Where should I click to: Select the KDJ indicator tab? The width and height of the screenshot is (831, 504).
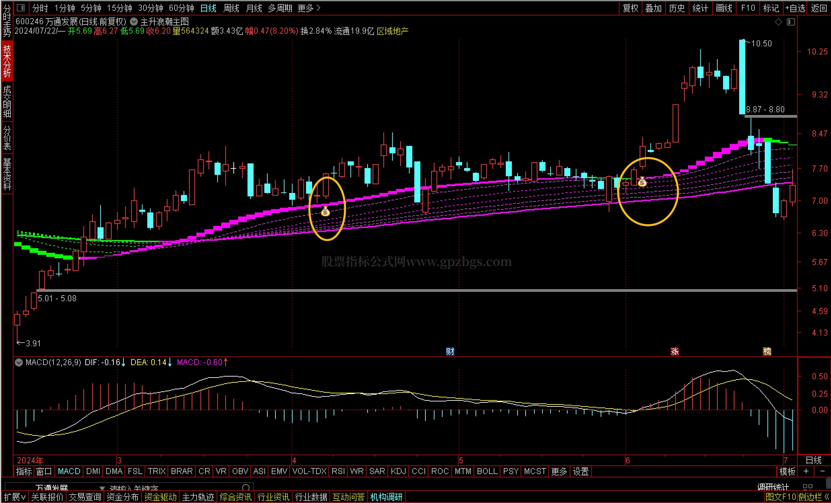[x=398, y=471]
